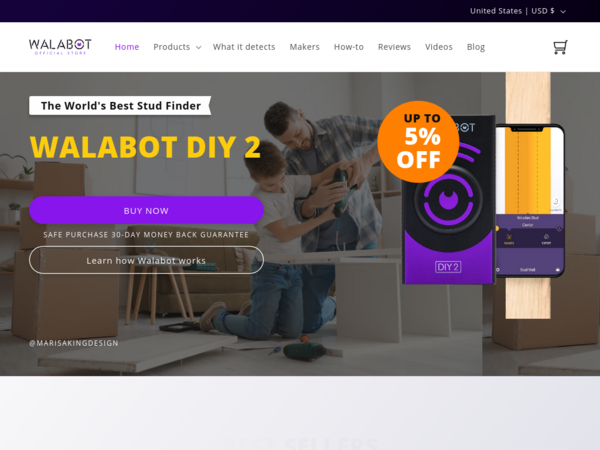
Task: Click the WALABOT DIY 2 headline
Action: (x=145, y=147)
